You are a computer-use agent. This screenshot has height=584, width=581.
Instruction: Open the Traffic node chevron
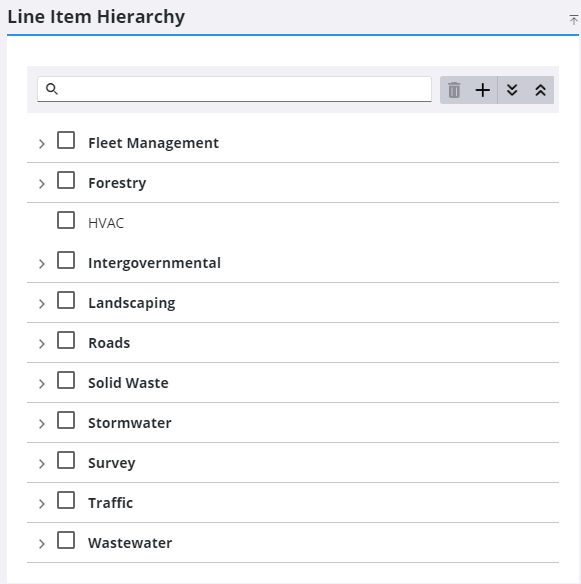pyautogui.click(x=42, y=504)
